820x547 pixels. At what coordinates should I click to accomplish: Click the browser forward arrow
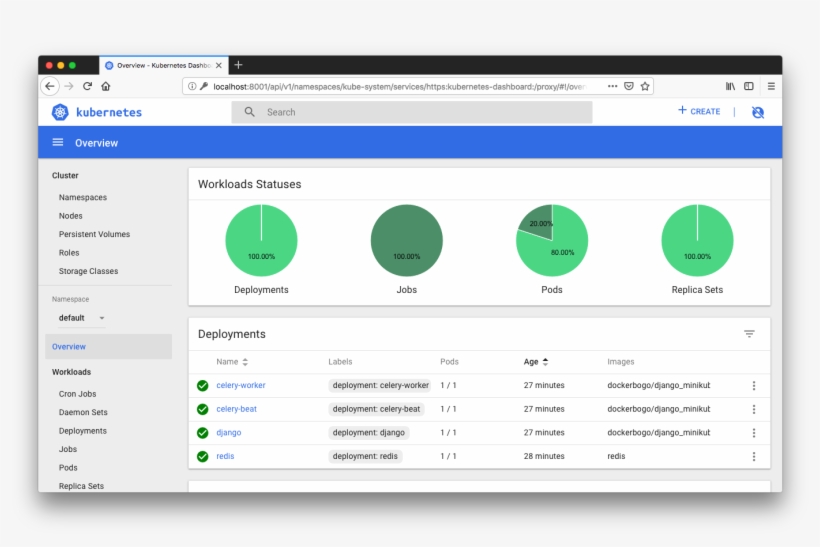coord(69,86)
